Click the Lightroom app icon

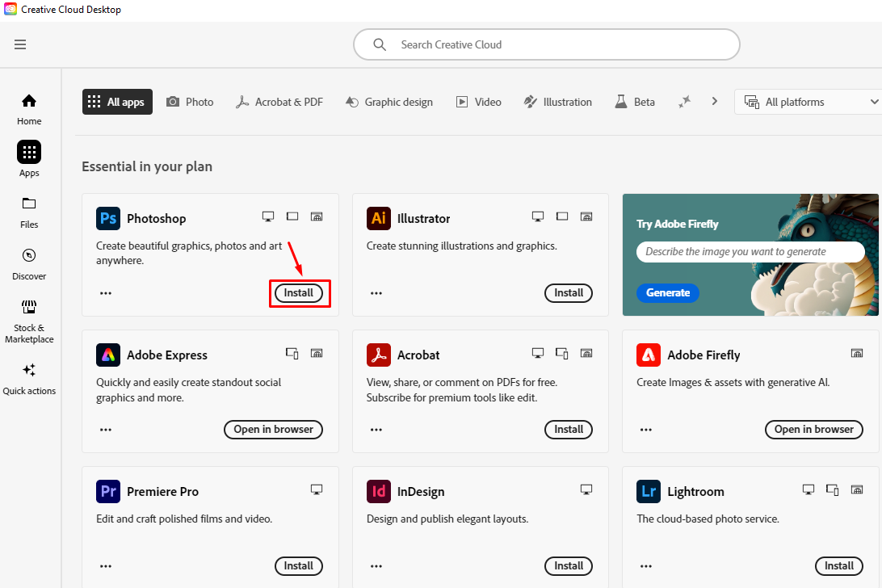point(649,491)
